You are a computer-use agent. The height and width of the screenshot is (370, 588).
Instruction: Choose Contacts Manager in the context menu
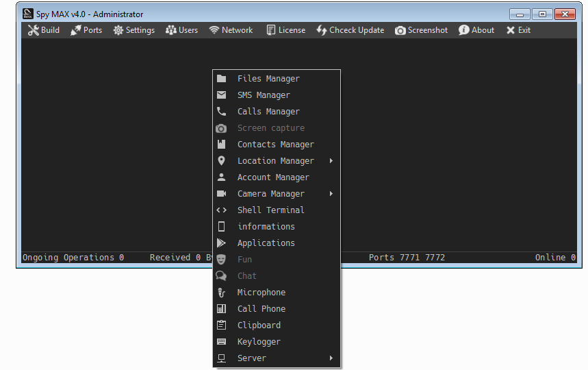point(275,145)
